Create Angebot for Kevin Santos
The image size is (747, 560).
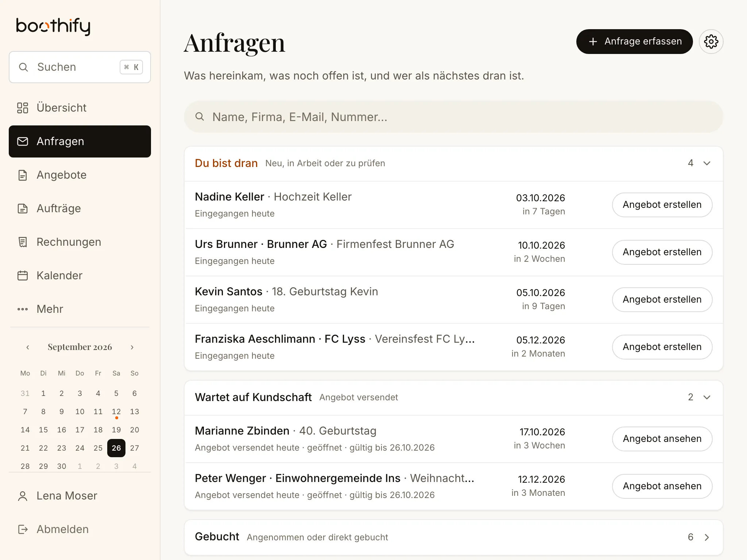[x=662, y=300]
